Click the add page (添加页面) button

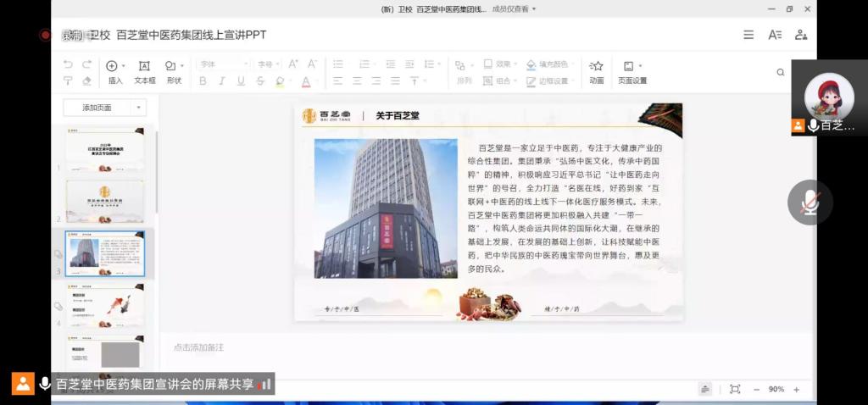pos(97,108)
